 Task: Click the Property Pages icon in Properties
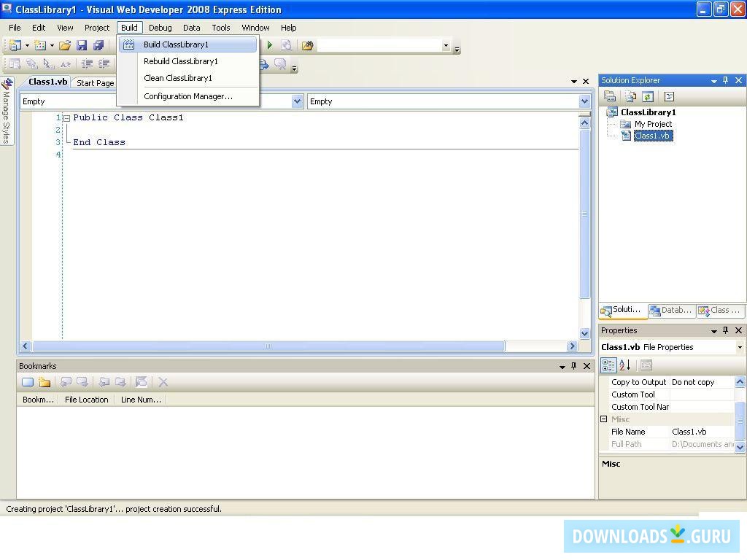646,365
